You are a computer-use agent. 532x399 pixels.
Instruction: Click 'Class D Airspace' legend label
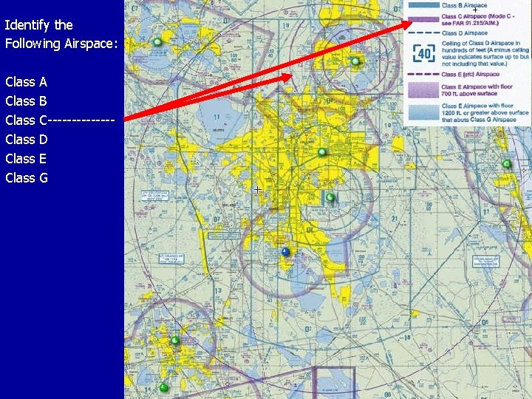coord(465,33)
